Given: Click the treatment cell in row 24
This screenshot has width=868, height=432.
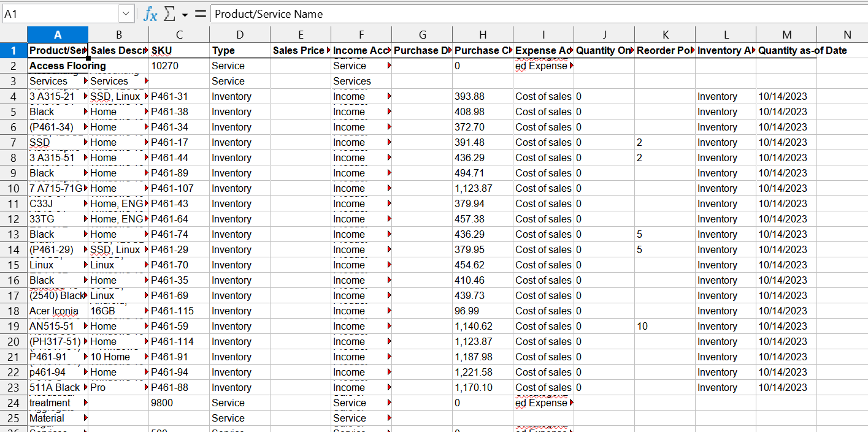Looking at the screenshot, I should click(58, 403).
